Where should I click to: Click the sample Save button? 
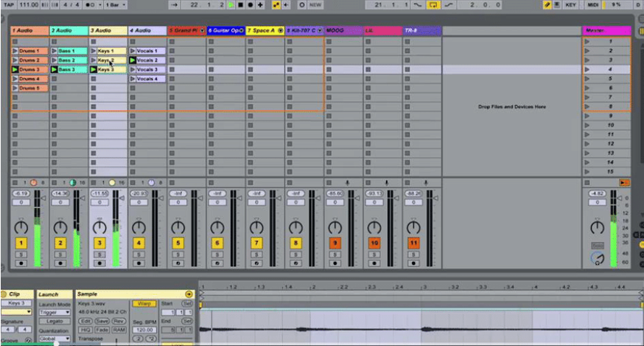[x=102, y=321]
